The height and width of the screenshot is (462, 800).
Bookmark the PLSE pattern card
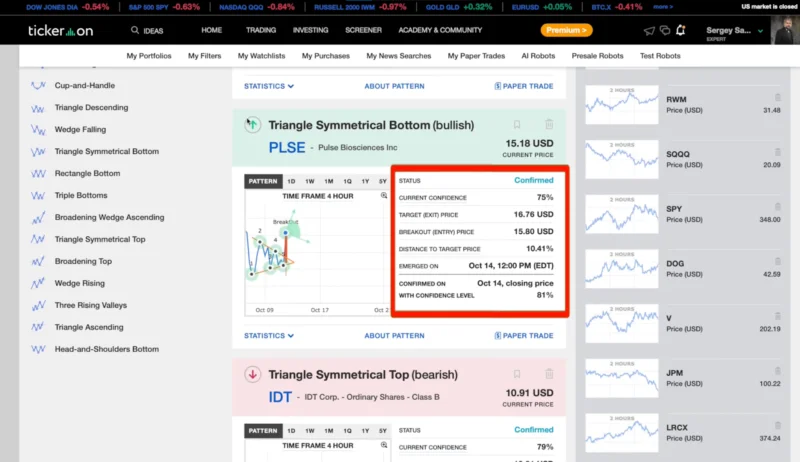pos(517,125)
